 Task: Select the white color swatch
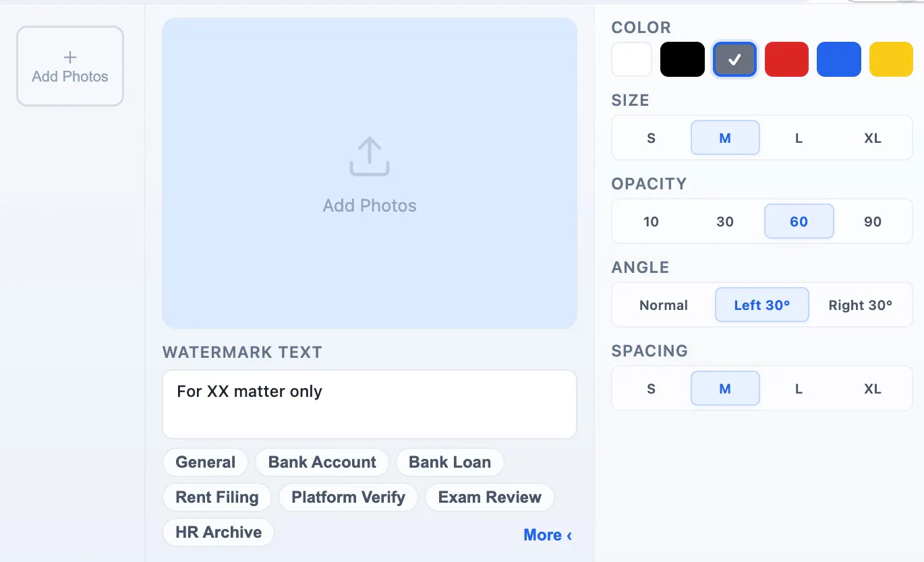point(631,59)
